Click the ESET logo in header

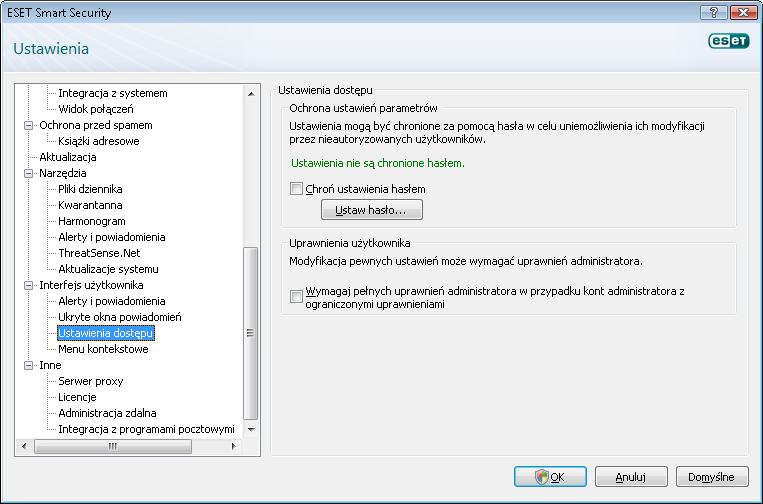728,41
